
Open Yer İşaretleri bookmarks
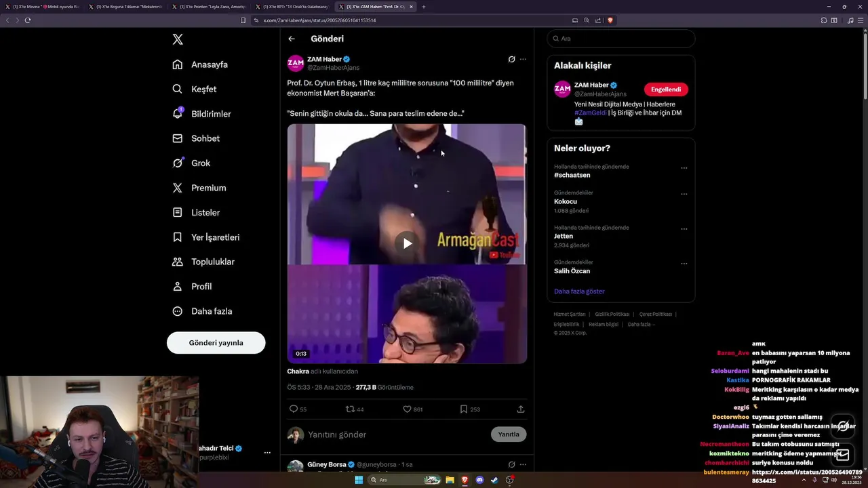coord(206,237)
